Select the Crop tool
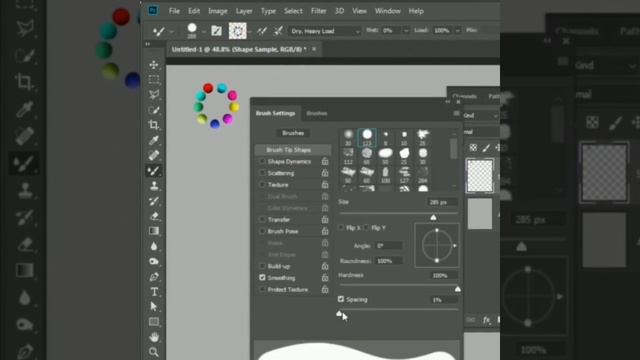Screen dimensions: 640x360 154,125
